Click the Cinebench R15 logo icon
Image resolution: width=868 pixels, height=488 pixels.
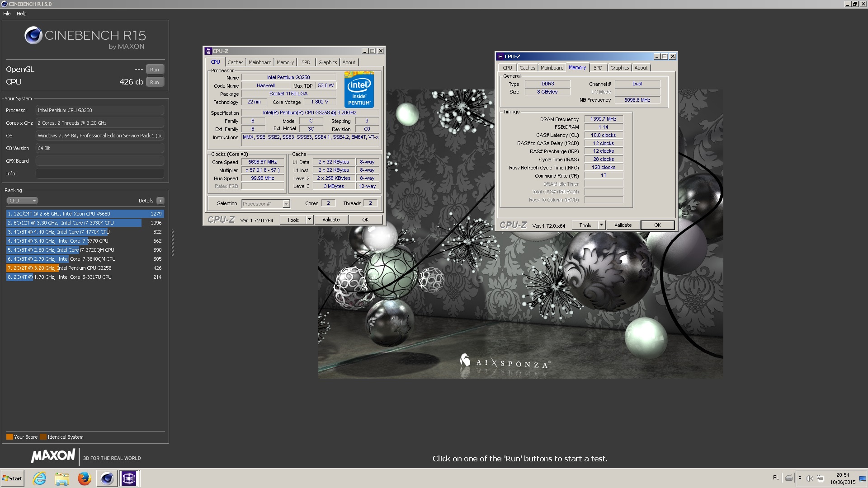[x=33, y=35]
